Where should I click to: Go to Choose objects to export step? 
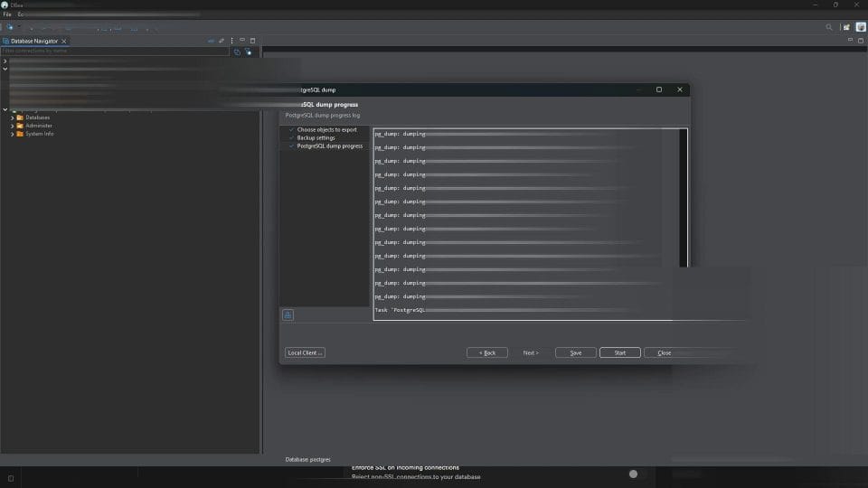[326, 129]
